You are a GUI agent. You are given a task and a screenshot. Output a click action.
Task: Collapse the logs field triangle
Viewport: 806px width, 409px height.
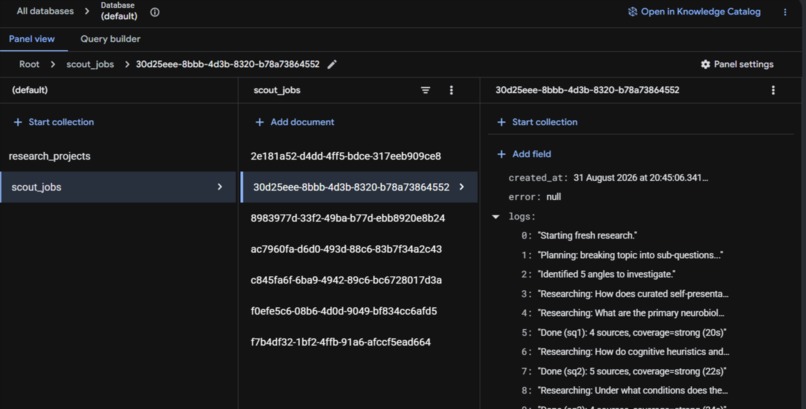[496, 216]
